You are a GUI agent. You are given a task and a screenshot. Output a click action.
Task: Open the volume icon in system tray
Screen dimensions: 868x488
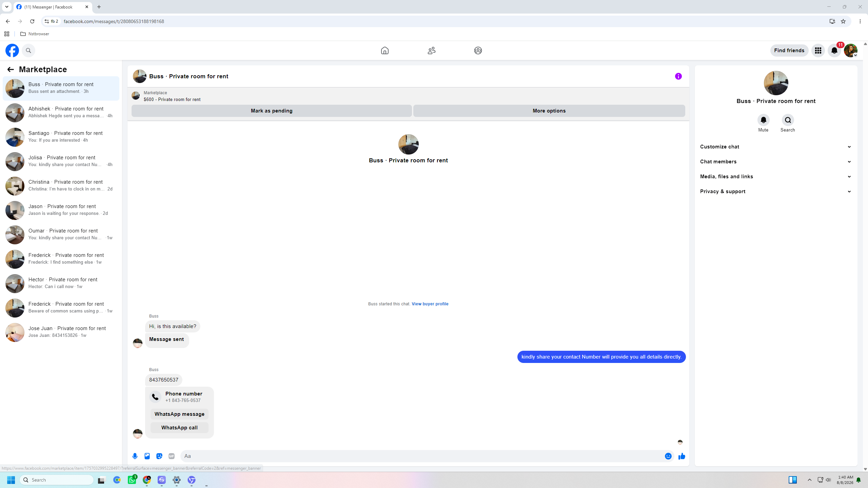[x=828, y=480]
